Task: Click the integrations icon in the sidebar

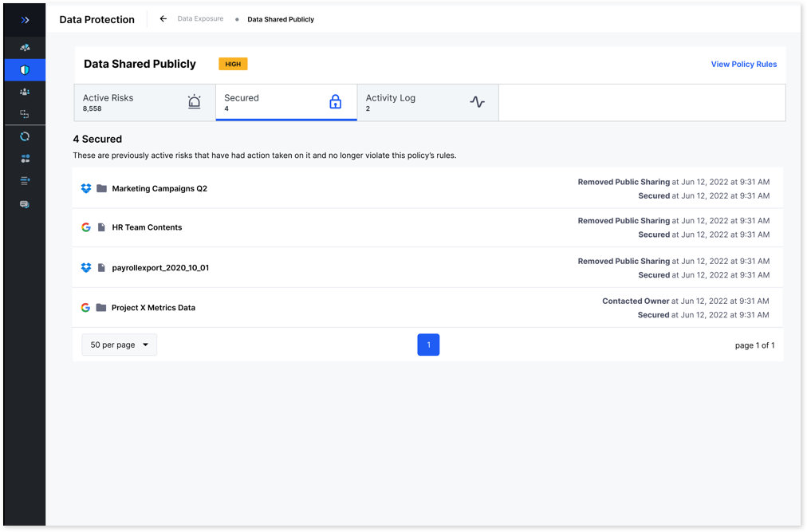Action: 24,113
